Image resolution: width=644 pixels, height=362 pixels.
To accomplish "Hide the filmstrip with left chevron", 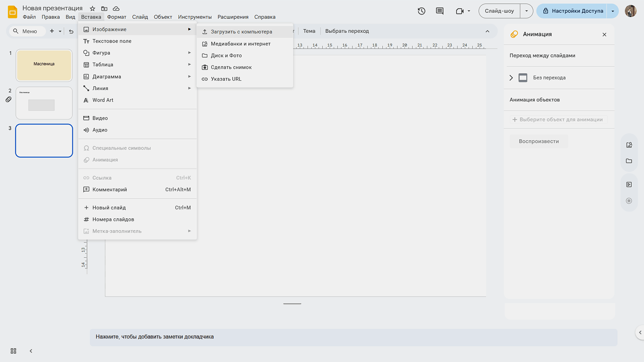I will (x=31, y=351).
